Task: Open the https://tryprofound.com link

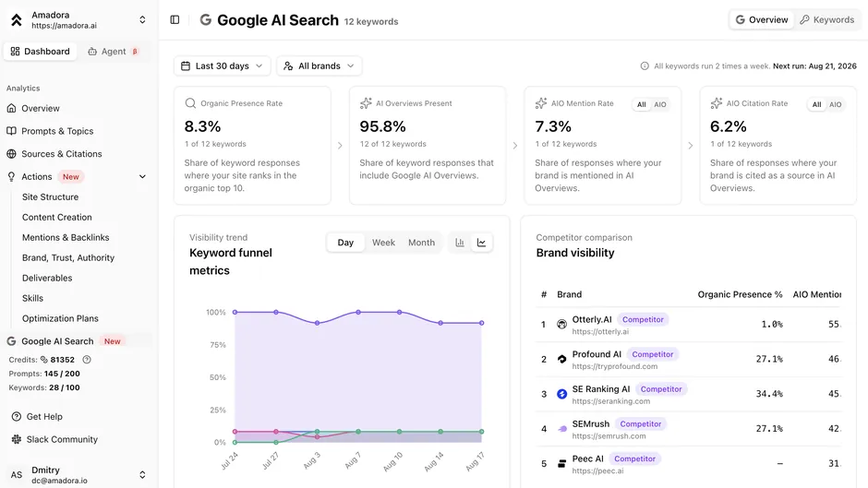Action: point(614,366)
